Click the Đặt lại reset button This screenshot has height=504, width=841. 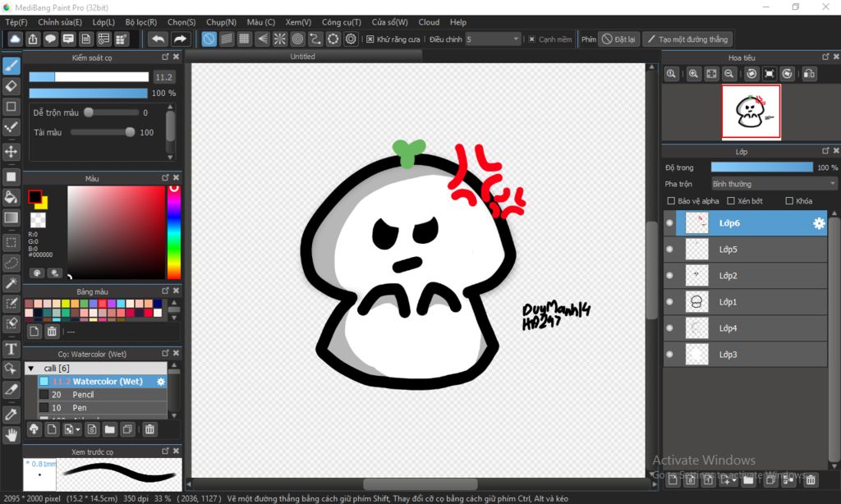pos(618,39)
